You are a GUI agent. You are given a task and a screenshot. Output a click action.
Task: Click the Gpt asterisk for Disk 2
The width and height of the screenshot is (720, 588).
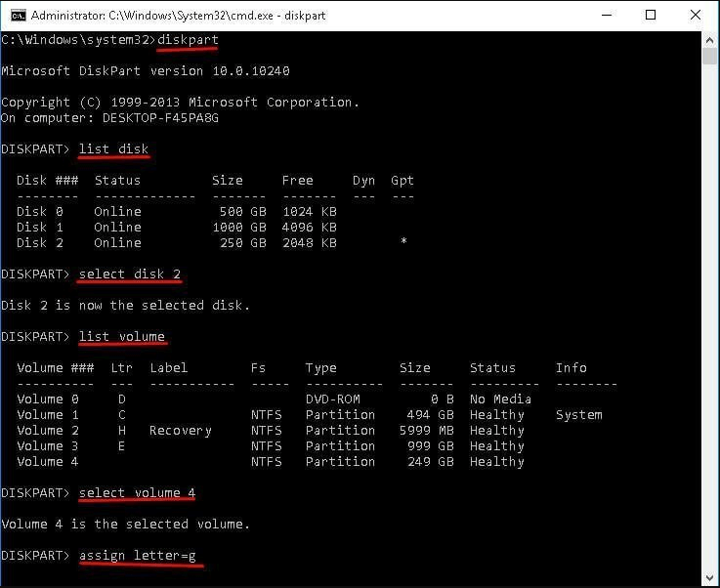click(x=403, y=241)
